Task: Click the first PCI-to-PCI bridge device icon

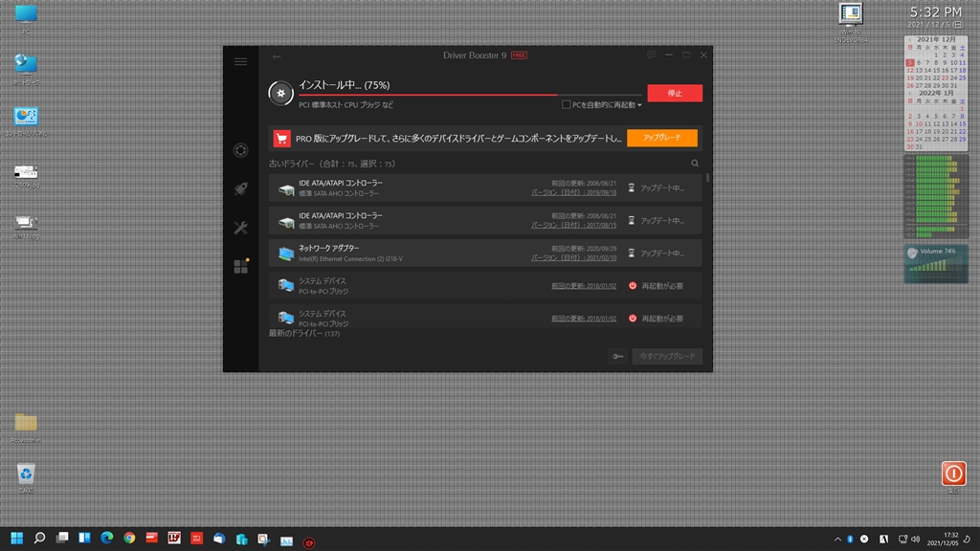Action: [x=286, y=285]
